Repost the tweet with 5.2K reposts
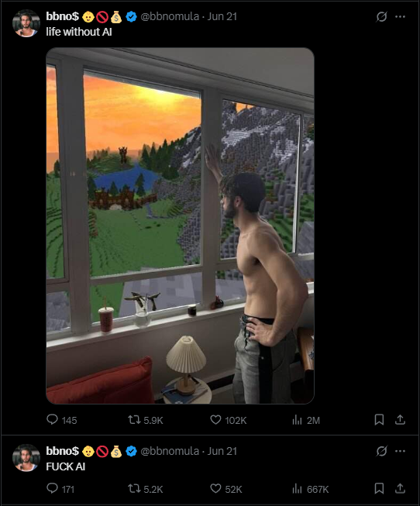The height and width of the screenshot is (506, 420). (x=146, y=489)
